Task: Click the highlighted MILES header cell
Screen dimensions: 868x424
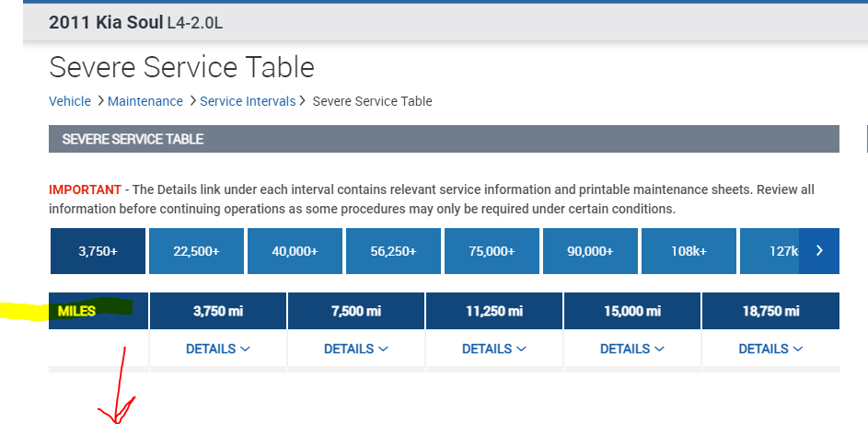Action: point(77,311)
